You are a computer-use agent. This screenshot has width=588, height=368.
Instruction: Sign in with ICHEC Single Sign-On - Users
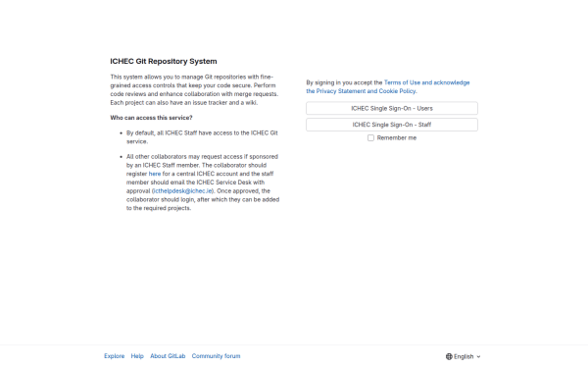coord(392,108)
